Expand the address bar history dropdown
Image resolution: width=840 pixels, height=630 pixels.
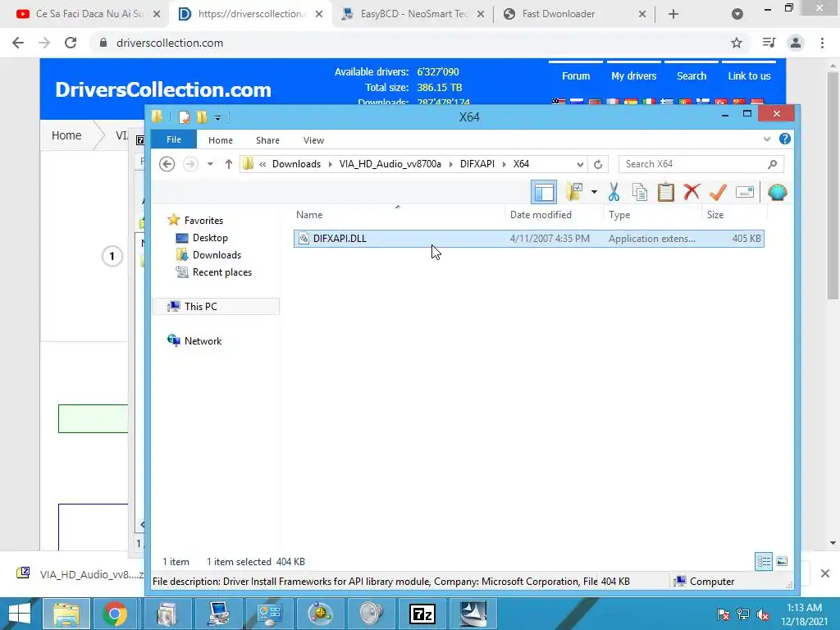tap(580, 164)
